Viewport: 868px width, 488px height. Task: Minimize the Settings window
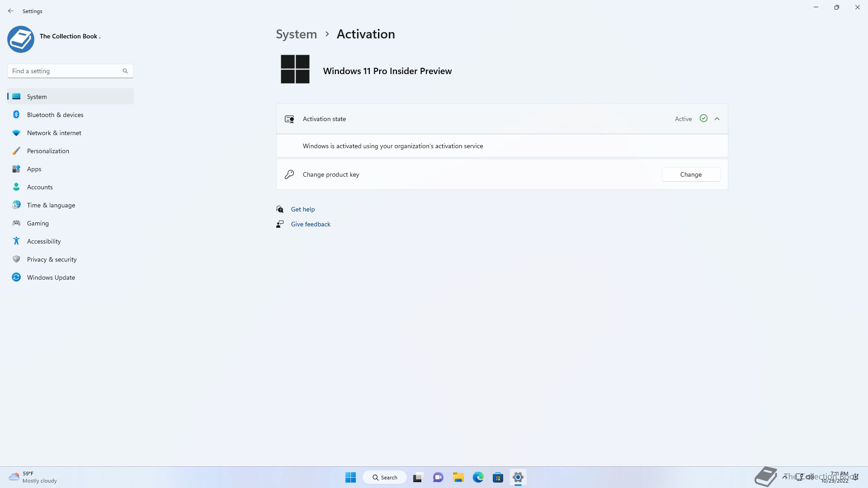[816, 7]
